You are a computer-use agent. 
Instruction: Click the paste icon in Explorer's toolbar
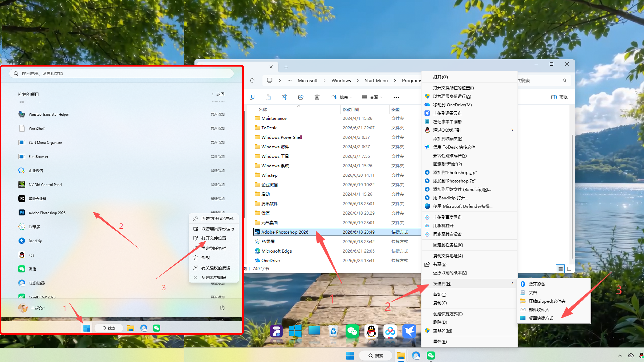click(268, 97)
